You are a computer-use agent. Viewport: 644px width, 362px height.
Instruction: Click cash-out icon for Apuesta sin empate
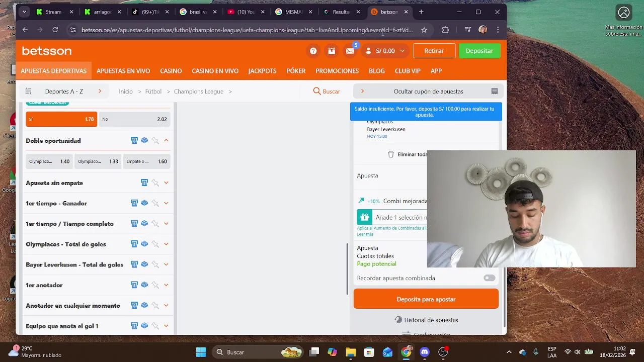pos(144,183)
